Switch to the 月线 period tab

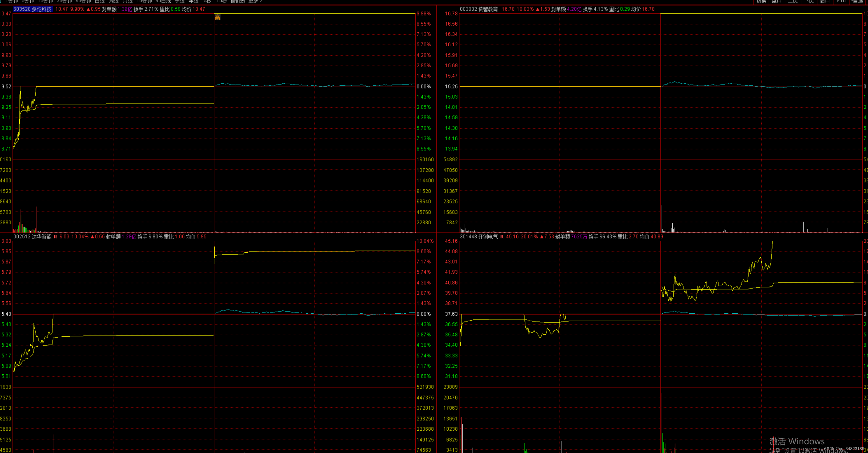coord(127,1)
